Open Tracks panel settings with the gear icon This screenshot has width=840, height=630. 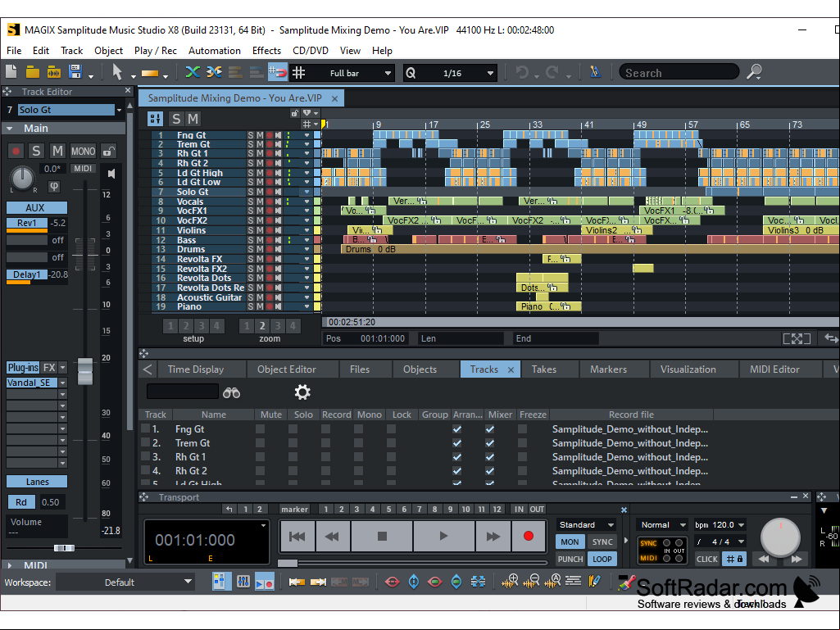302,392
